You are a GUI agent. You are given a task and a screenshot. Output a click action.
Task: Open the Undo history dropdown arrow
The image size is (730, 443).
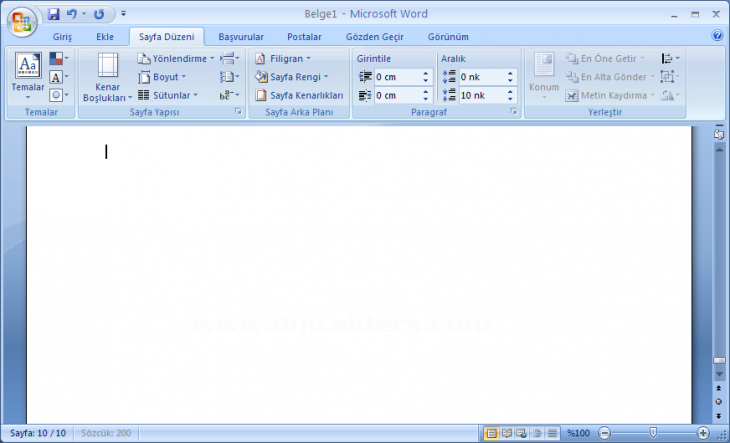tap(84, 14)
